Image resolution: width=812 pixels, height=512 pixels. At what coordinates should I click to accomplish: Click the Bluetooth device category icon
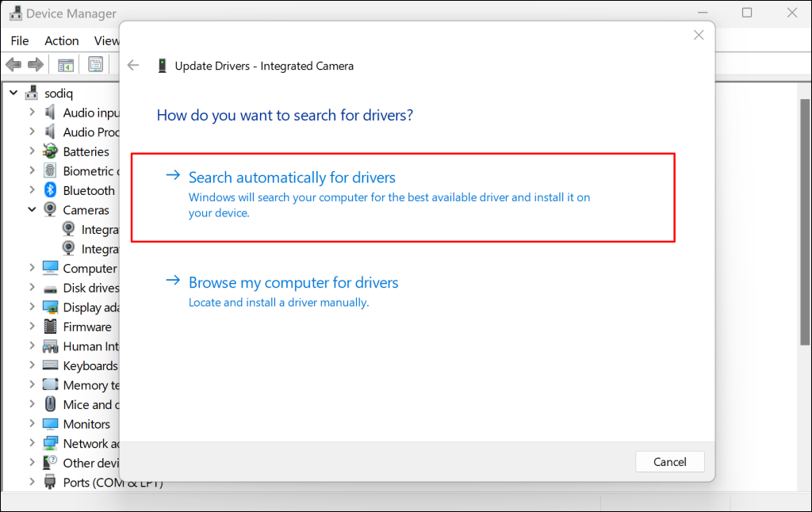(x=50, y=190)
